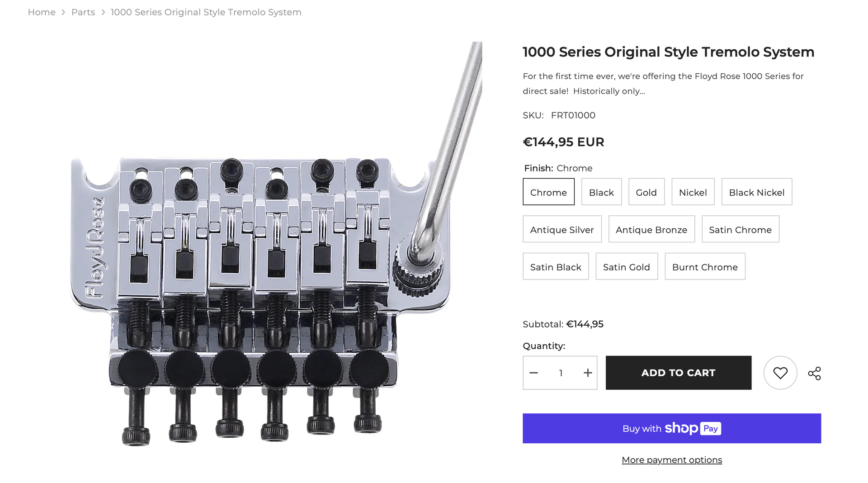Open Parts in the breadcrumb
The height and width of the screenshot is (483, 868).
tap(83, 12)
